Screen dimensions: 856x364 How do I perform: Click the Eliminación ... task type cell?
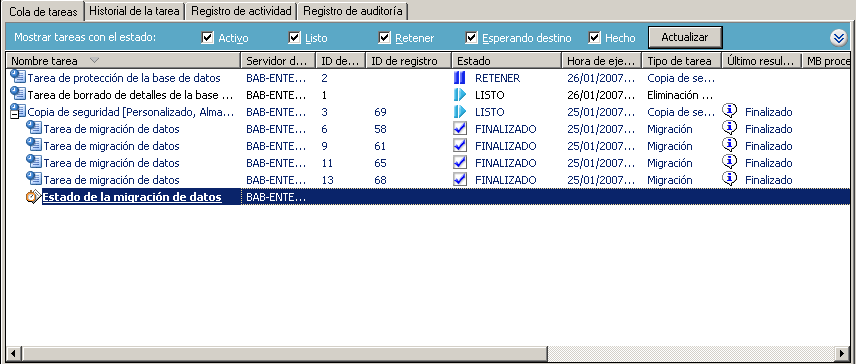pyautogui.click(x=680, y=95)
